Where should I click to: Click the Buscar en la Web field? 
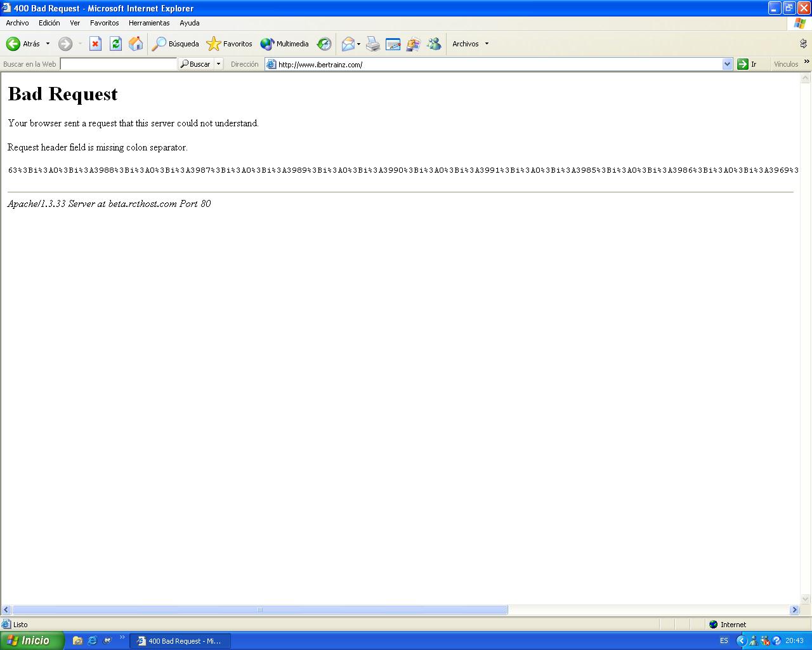click(x=118, y=64)
